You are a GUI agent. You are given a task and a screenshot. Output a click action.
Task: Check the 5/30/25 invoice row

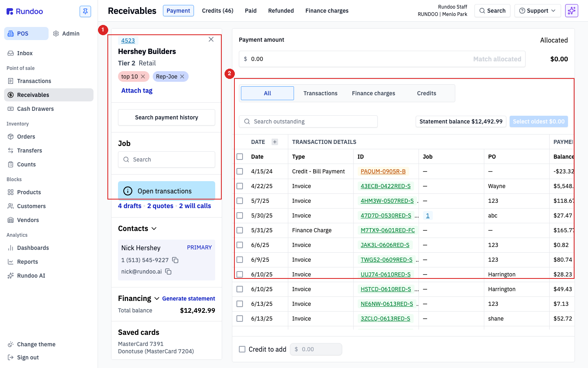(x=240, y=215)
